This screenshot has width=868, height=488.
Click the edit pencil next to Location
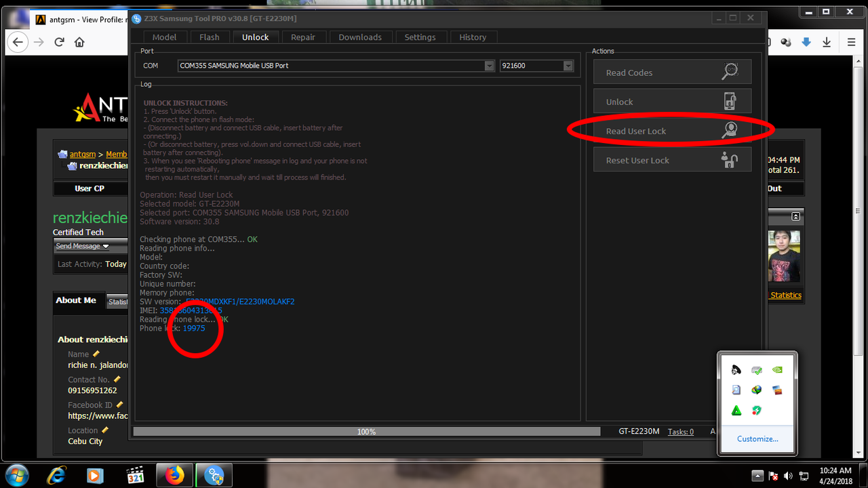point(105,430)
